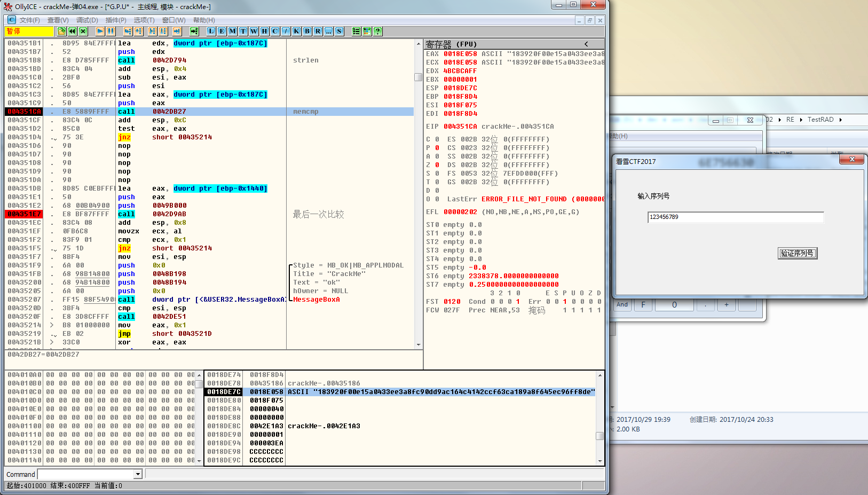The image size is (868, 495).
Task: Open the Handles (H) window
Action: (x=264, y=32)
